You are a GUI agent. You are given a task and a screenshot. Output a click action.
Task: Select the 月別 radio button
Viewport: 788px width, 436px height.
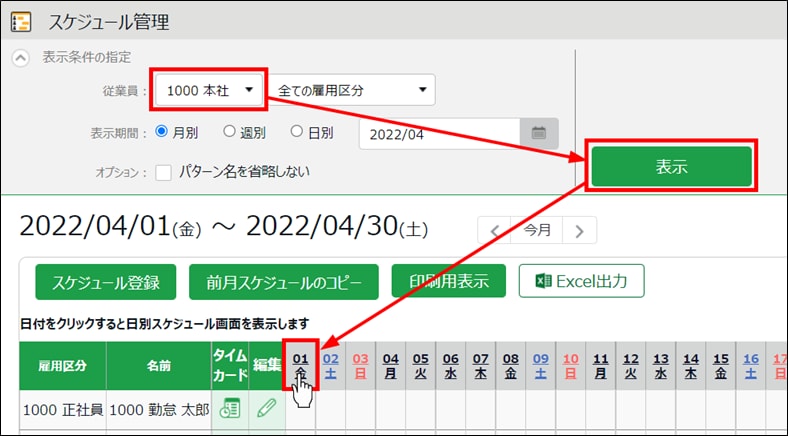pos(161,132)
